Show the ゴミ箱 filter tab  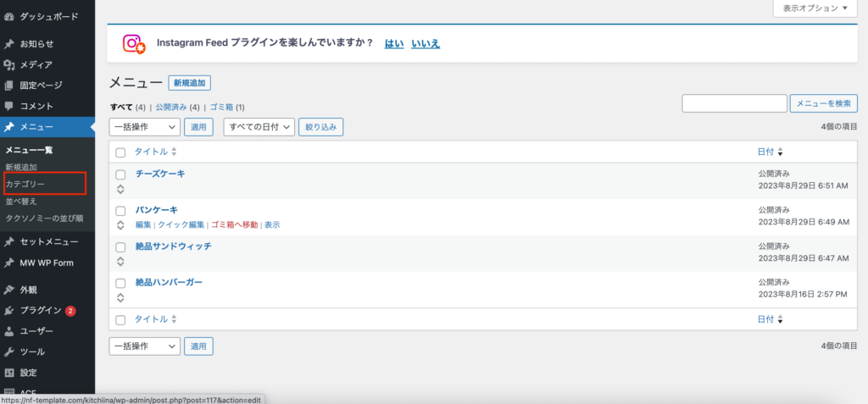pyautogui.click(x=221, y=107)
